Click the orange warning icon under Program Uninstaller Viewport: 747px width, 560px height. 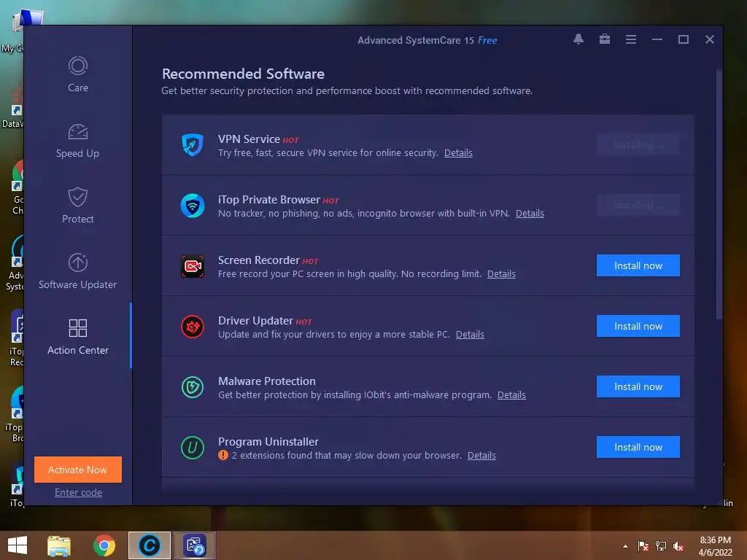coord(223,455)
